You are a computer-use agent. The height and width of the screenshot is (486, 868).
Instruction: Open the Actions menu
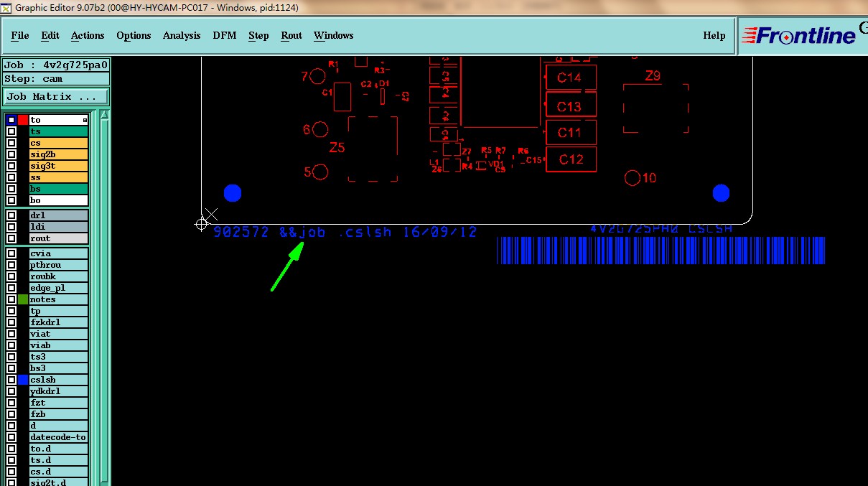pos(88,35)
